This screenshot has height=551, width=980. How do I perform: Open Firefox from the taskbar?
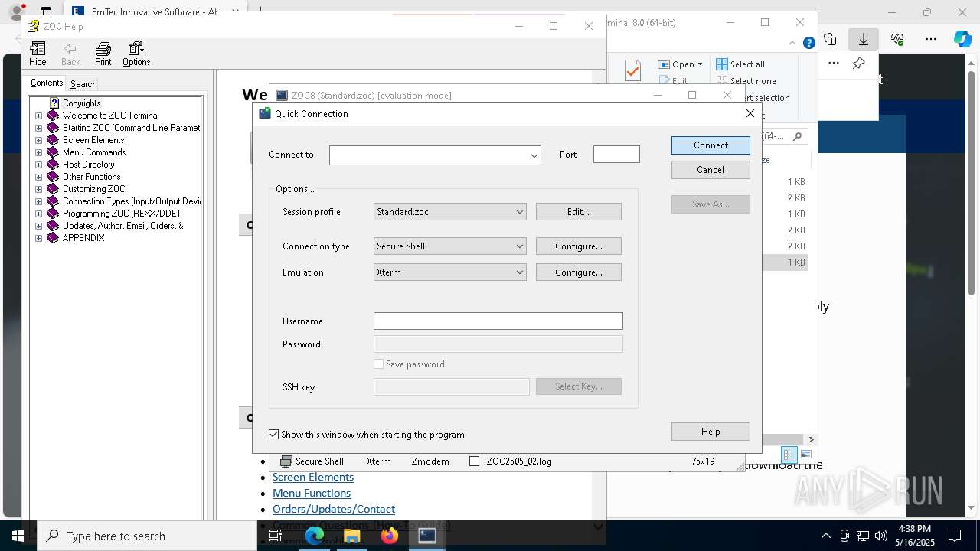[390, 536]
